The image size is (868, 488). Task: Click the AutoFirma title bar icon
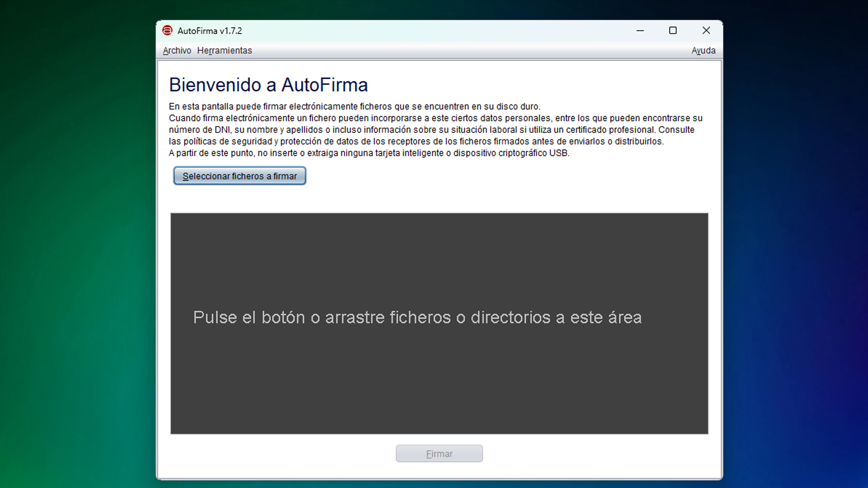coord(167,31)
